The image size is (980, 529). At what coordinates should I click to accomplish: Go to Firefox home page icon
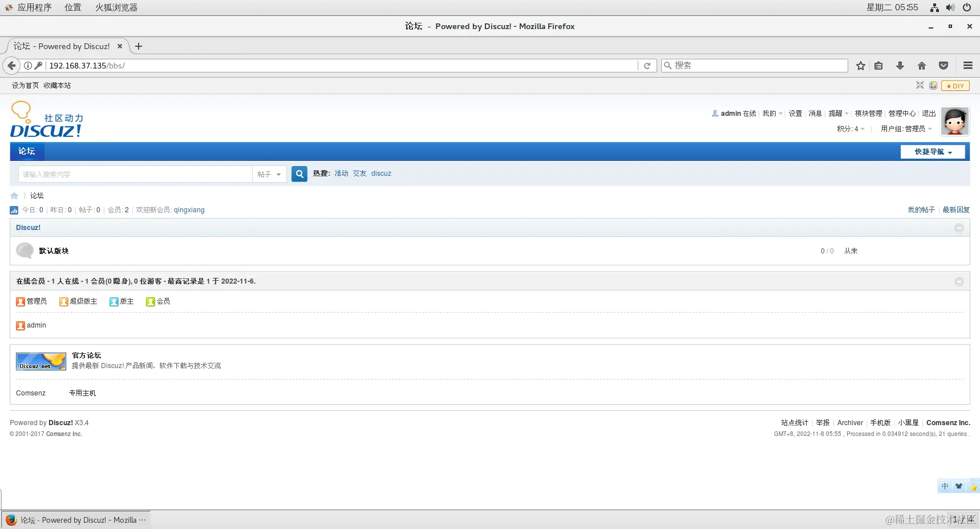pos(922,66)
